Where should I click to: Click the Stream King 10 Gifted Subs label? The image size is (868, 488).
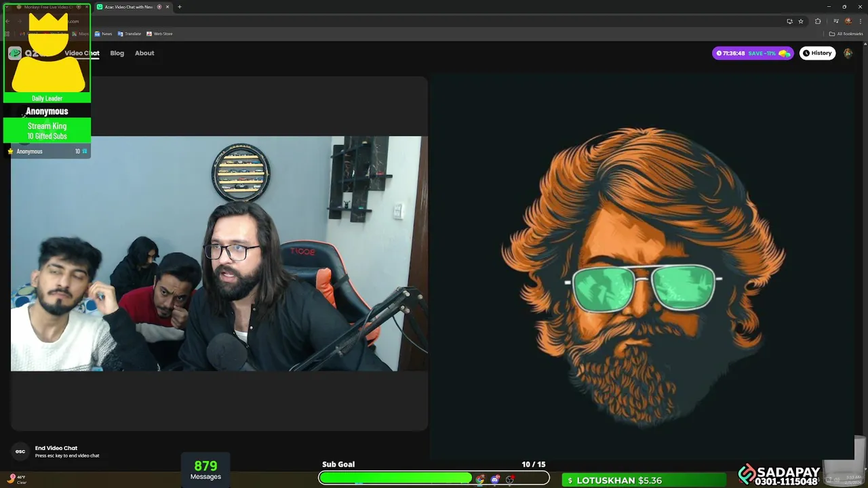click(x=47, y=131)
